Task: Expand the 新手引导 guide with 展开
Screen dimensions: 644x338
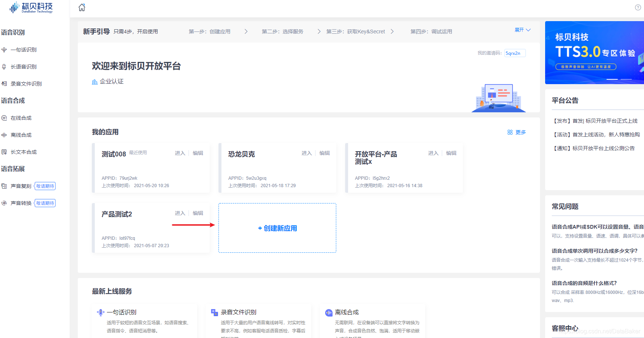Action: 523,30
